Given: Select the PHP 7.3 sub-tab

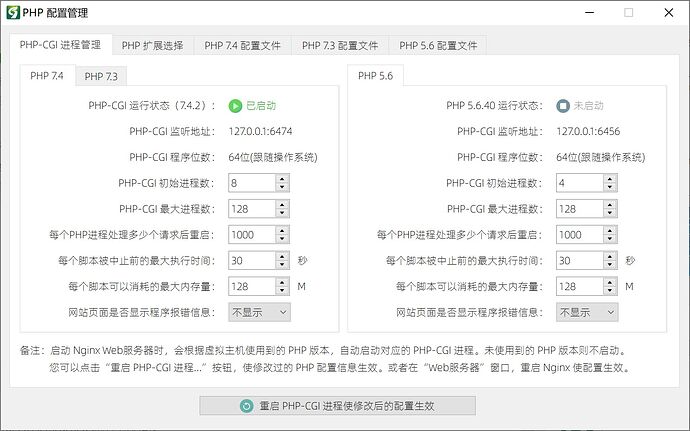Looking at the screenshot, I should point(101,76).
